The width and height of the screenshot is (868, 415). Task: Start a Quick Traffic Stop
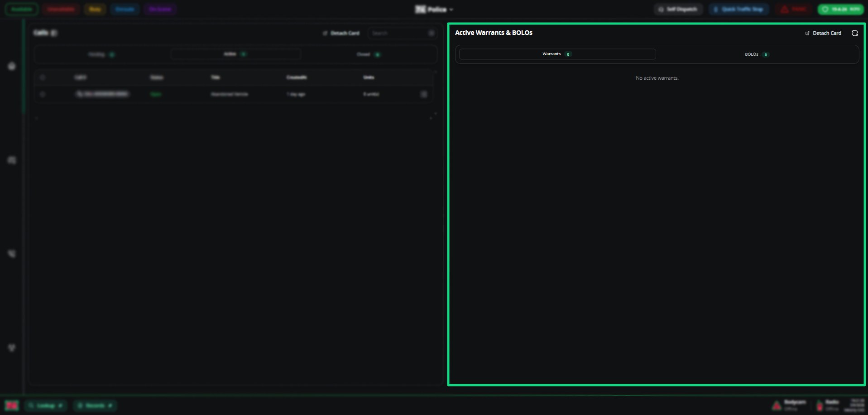click(739, 9)
